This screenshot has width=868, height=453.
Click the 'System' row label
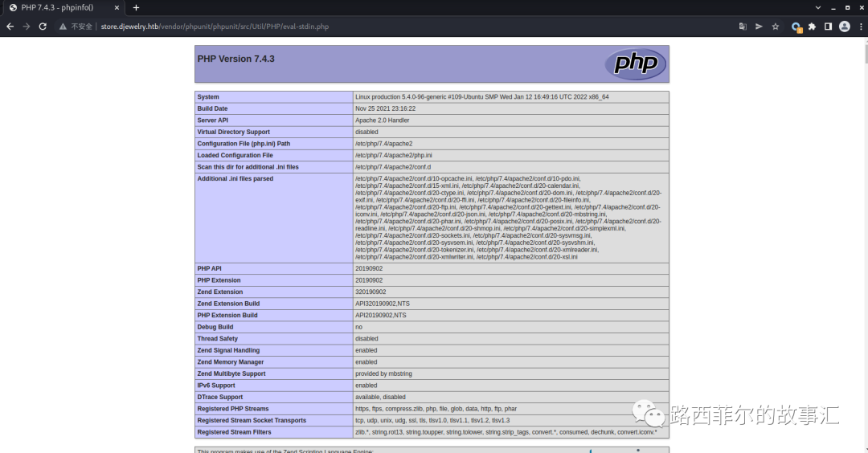pos(208,97)
